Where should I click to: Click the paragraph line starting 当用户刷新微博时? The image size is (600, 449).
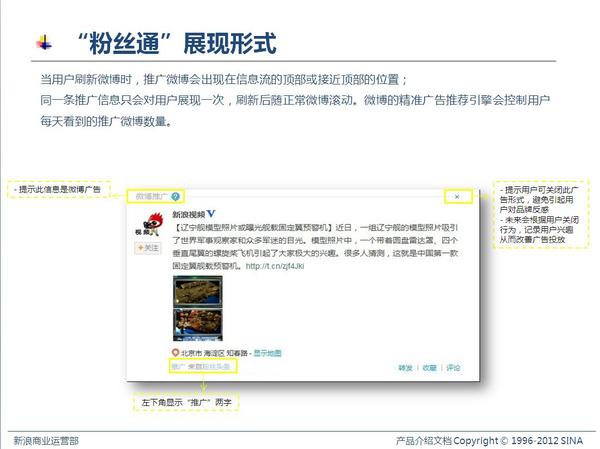(x=224, y=80)
